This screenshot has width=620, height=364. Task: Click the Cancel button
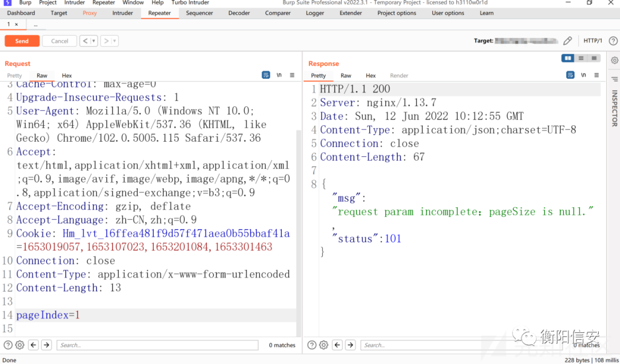click(59, 41)
